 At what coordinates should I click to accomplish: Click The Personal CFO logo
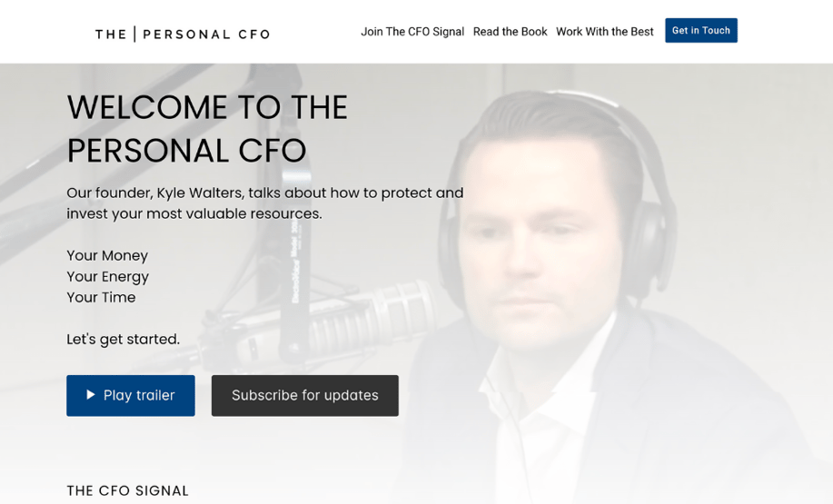(x=182, y=35)
